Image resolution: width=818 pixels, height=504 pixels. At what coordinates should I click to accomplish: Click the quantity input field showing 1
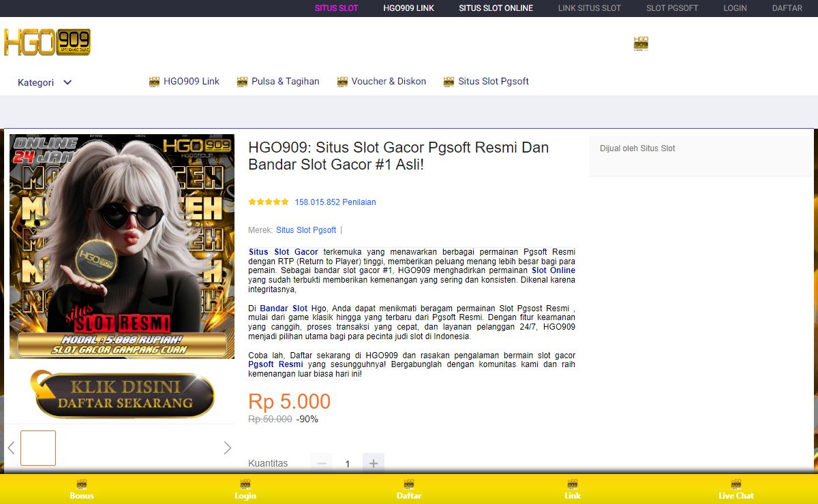coord(348,464)
